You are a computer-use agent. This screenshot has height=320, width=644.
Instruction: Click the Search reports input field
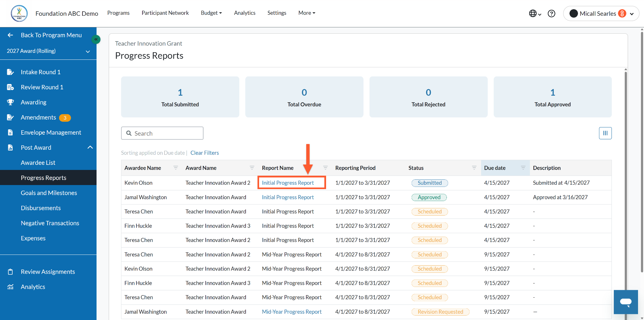(x=162, y=133)
